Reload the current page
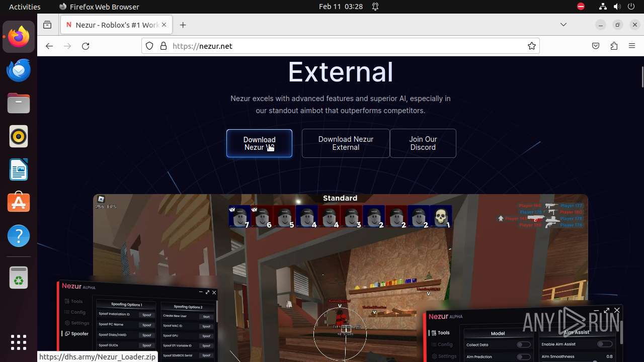 (x=86, y=46)
